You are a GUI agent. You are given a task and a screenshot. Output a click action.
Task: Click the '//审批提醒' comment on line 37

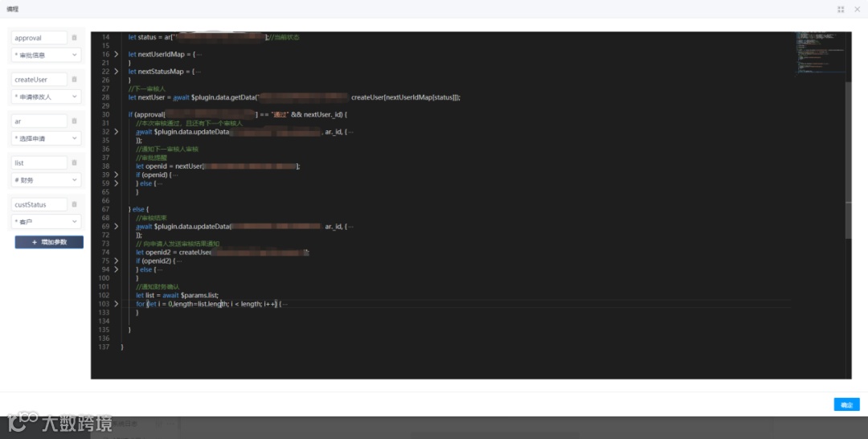pos(150,158)
